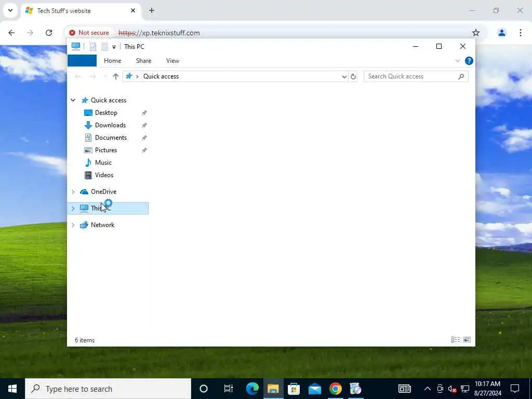Open the Music folder
The image size is (532, 399).
click(x=103, y=163)
